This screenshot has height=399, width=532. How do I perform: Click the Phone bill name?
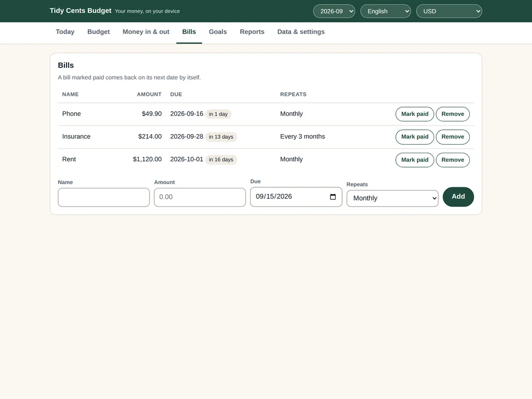coord(71,114)
